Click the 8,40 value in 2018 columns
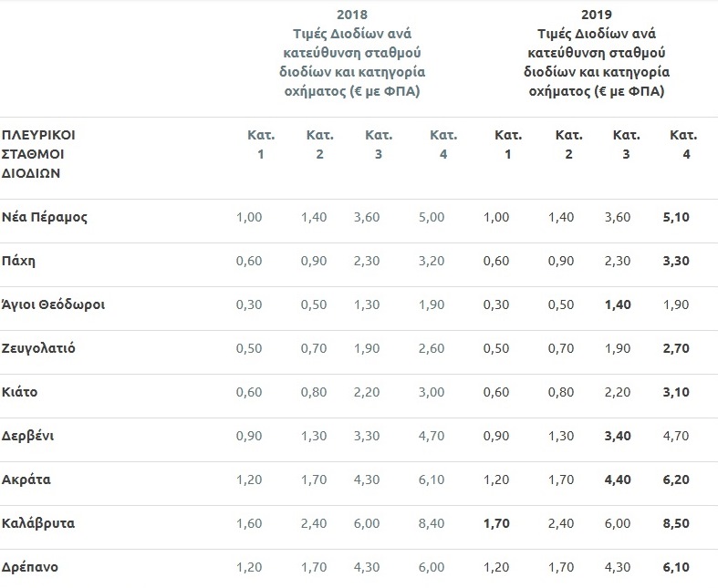Image resolution: width=718 pixels, height=588 pixels. 430,523
